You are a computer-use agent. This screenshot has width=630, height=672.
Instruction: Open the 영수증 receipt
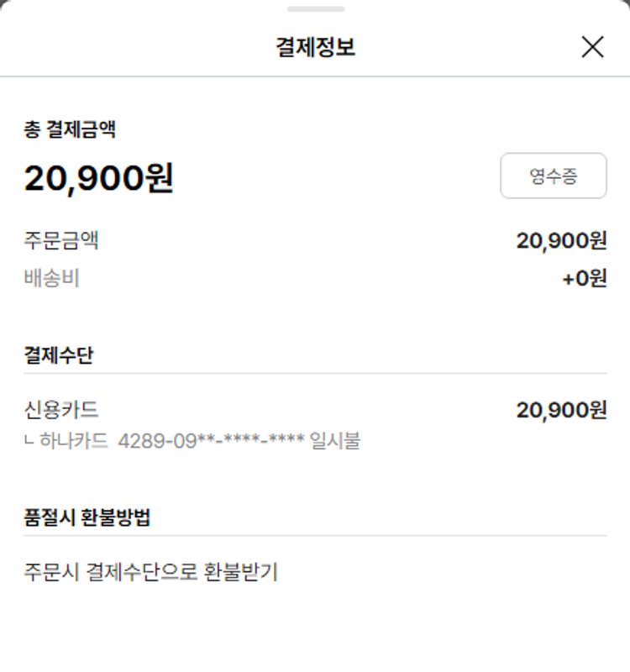pyautogui.click(x=553, y=176)
